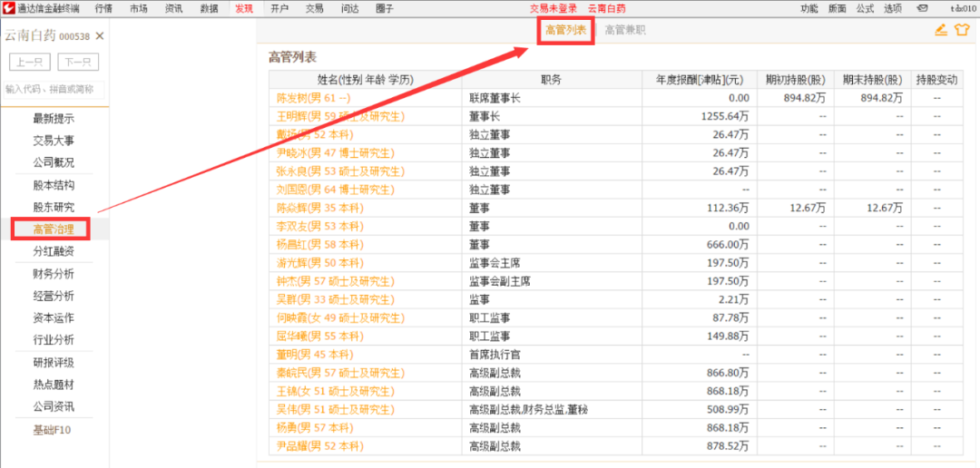The height and width of the screenshot is (468, 980).
Task: Open the 资讯 menu
Action: (x=173, y=9)
